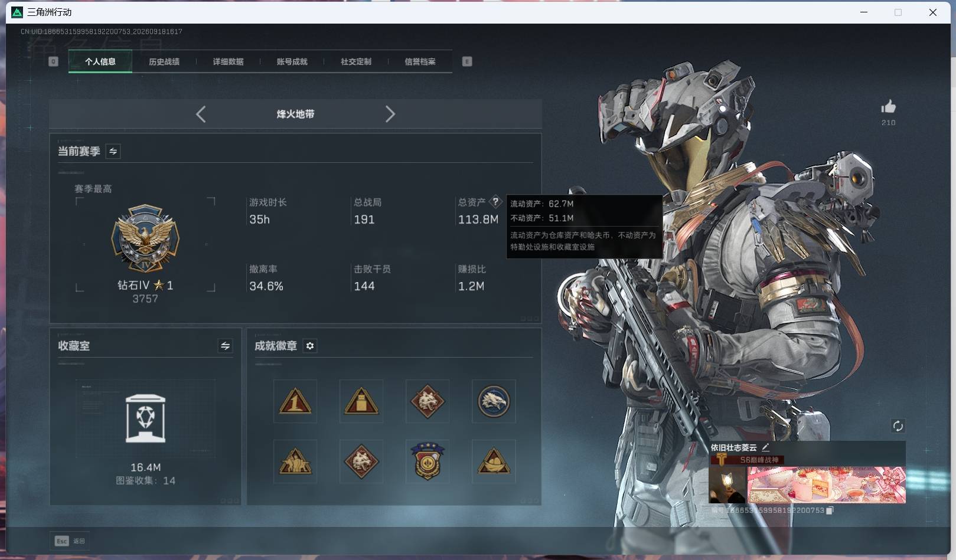Viewport: 956px width, 560px height.
Task: Click the 总资产 value 113.8M
Action: click(478, 220)
